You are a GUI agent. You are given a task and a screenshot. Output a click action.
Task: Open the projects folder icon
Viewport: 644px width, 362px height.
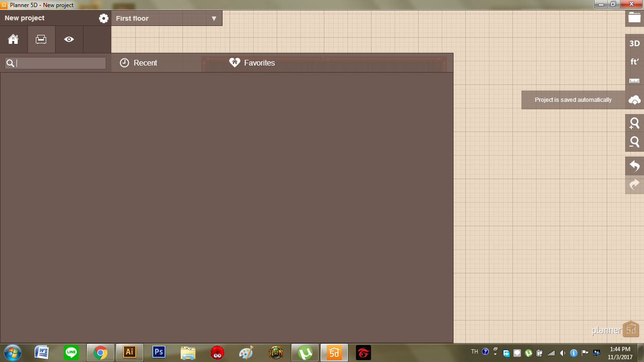click(635, 18)
